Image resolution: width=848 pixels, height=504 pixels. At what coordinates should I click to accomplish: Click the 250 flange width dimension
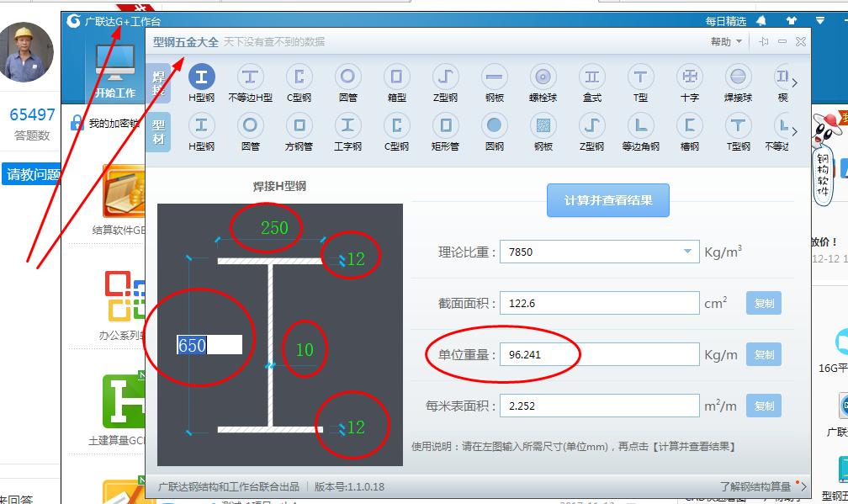coord(274,228)
